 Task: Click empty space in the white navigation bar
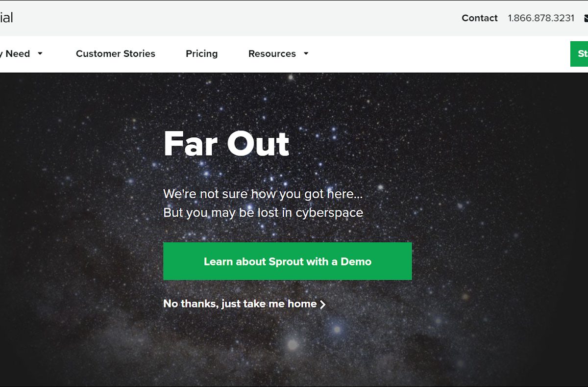pyautogui.click(x=416, y=54)
